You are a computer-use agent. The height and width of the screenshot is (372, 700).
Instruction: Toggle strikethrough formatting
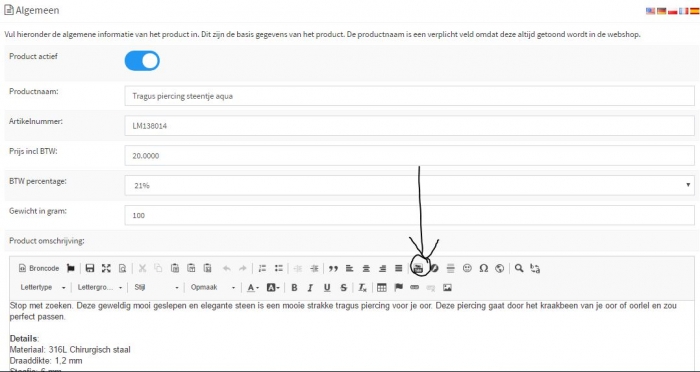click(343, 288)
